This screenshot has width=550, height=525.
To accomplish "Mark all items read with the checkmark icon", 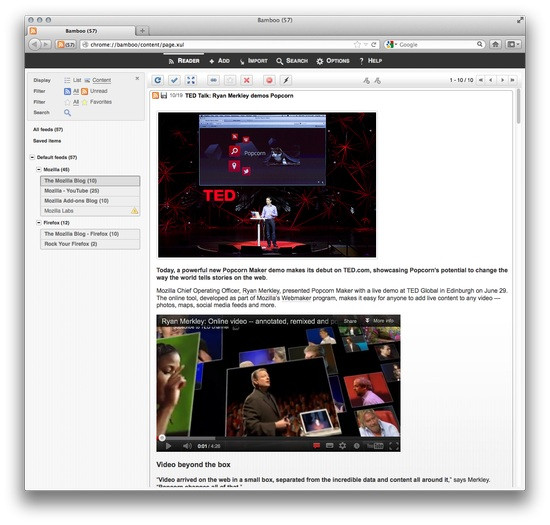I will [174, 80].
